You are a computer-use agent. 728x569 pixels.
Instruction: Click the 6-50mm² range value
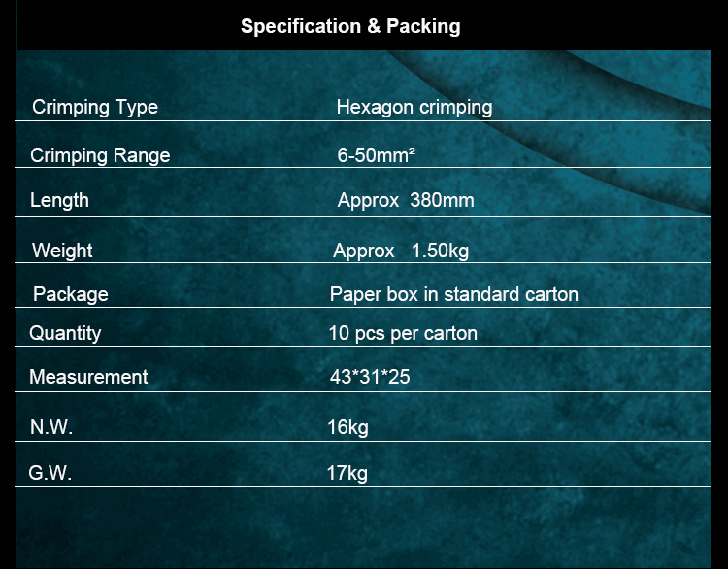pyautogui.click(x=376, y=155)
